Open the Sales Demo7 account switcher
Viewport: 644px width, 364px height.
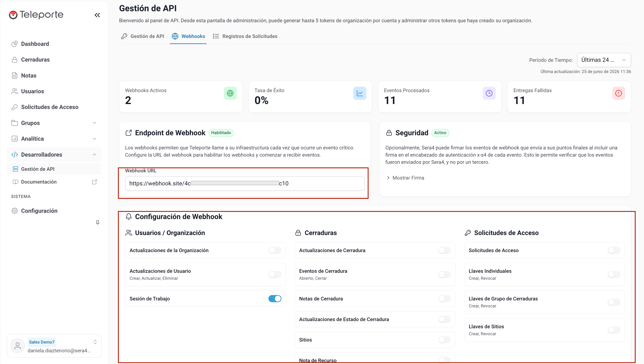pyautogui.click(x=54, y=346)
